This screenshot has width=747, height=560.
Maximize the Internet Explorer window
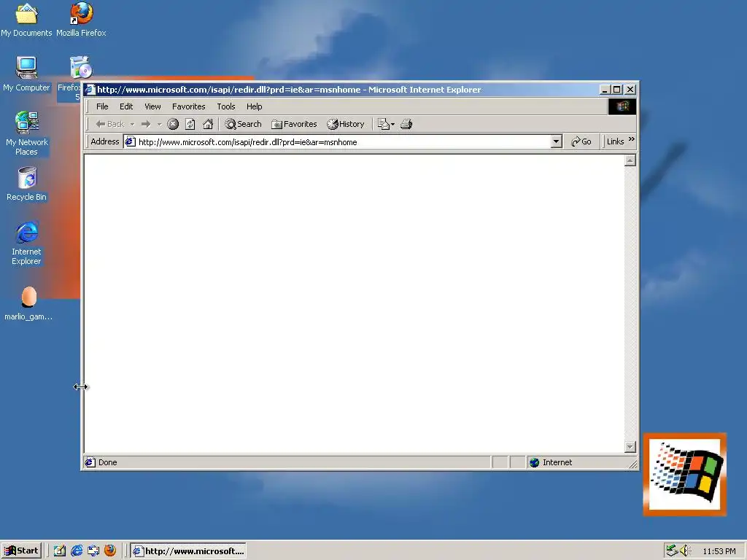click(x=617, y=90)
